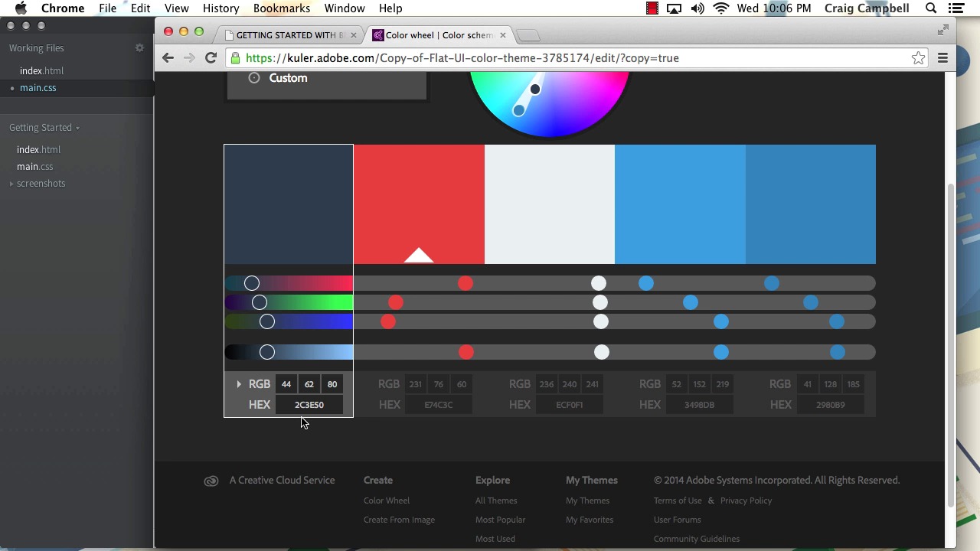Click Chrome's full-screen arrows icon

pyautogui.click(x=943, y=30)
